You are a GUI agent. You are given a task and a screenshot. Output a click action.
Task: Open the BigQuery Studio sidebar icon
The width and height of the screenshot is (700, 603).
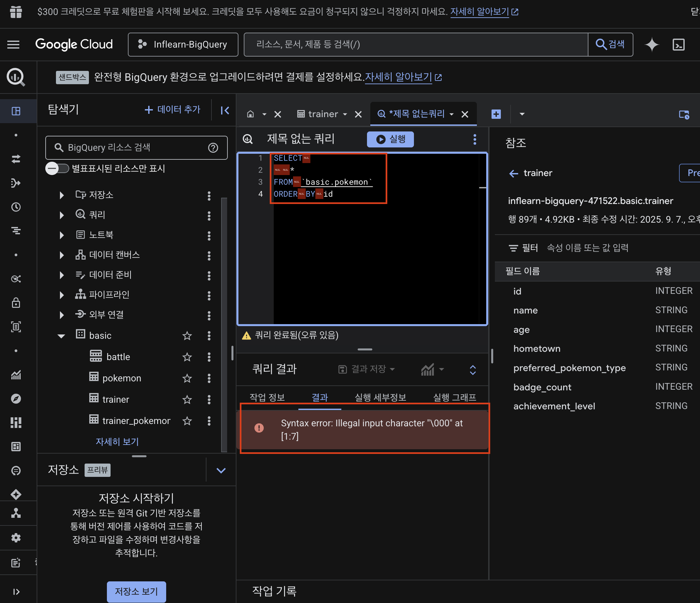[16, 111]
